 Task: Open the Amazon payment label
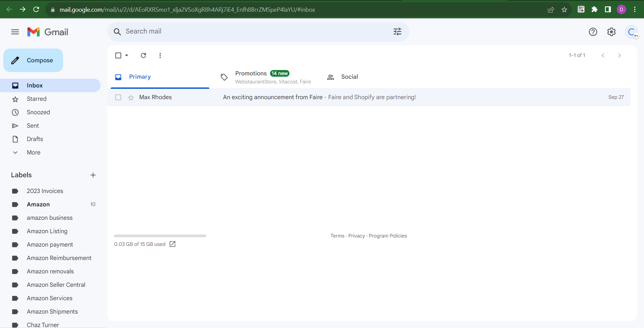[x=50, y=245]
